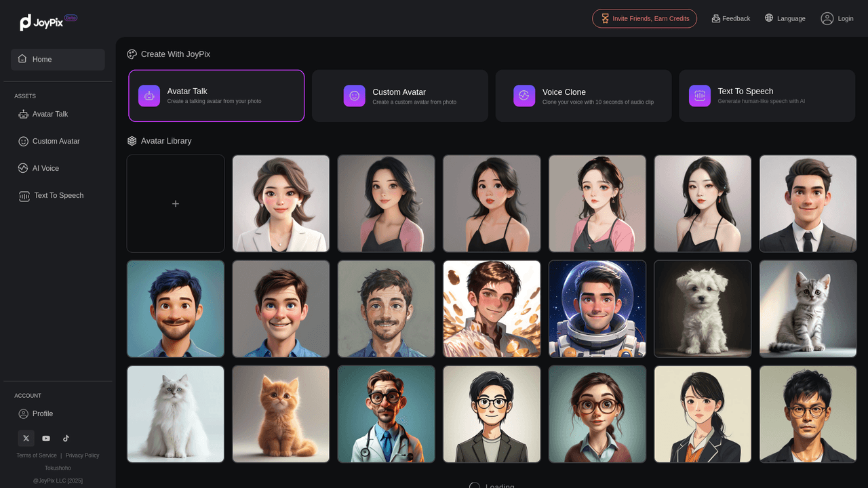Select the orange kitten avatar

281,414
